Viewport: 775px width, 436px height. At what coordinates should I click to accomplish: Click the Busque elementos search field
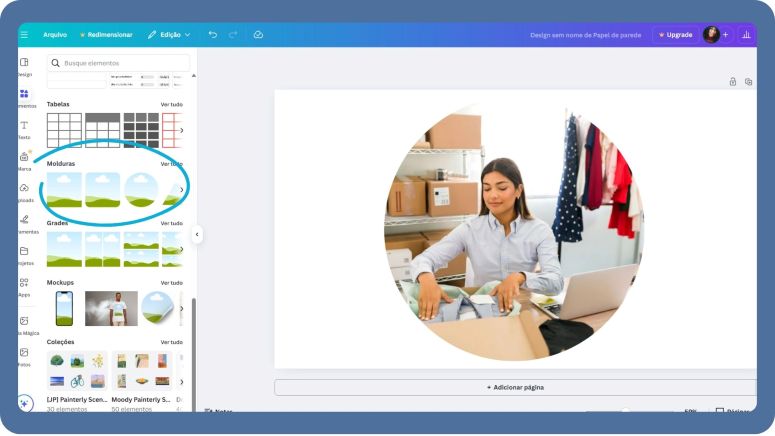(x=120, y=62)
